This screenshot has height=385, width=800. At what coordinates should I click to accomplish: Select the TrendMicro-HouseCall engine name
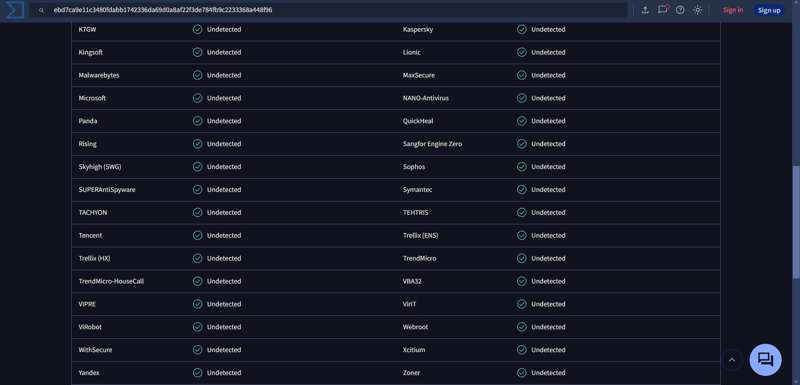click(111, 281)
